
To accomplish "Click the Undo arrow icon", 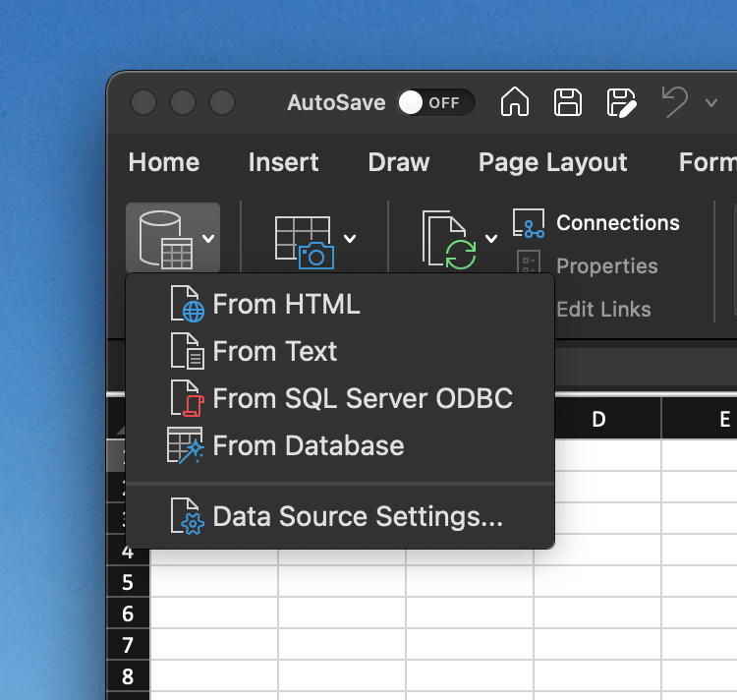I will point(674,101).
